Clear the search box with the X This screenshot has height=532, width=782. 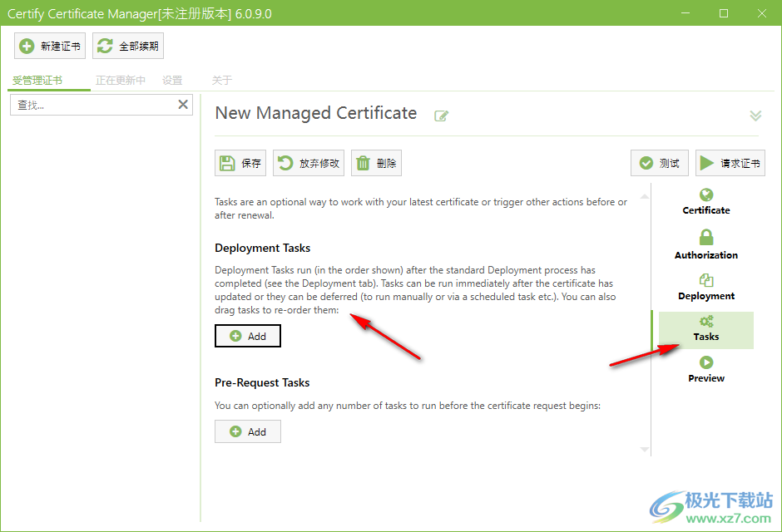(x=183, y=105)
